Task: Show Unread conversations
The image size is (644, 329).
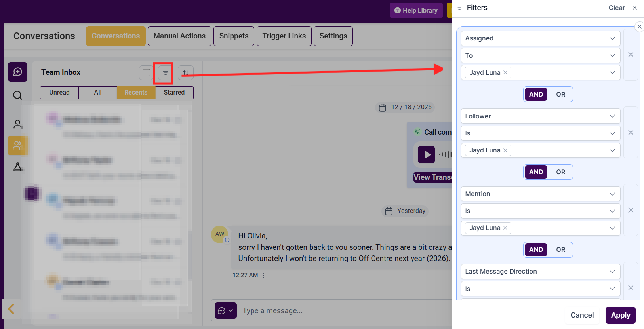Action: point(59,93)
